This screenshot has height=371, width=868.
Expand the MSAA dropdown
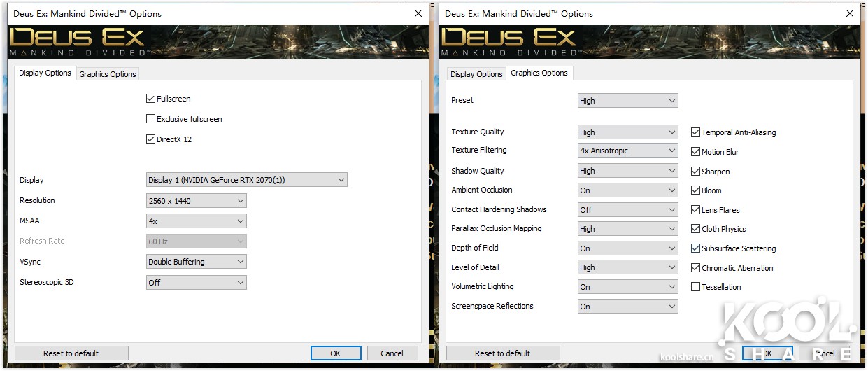196,220
